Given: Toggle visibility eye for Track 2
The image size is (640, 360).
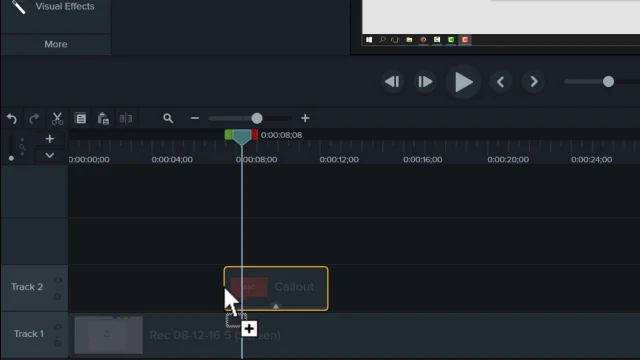Looking at the screenshot, I should [x=58, y=280].
